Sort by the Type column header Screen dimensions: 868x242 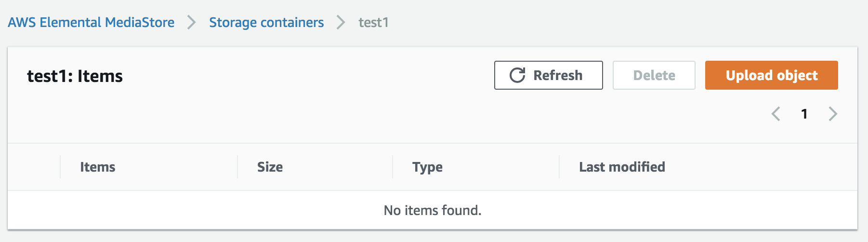pos(427,167)
